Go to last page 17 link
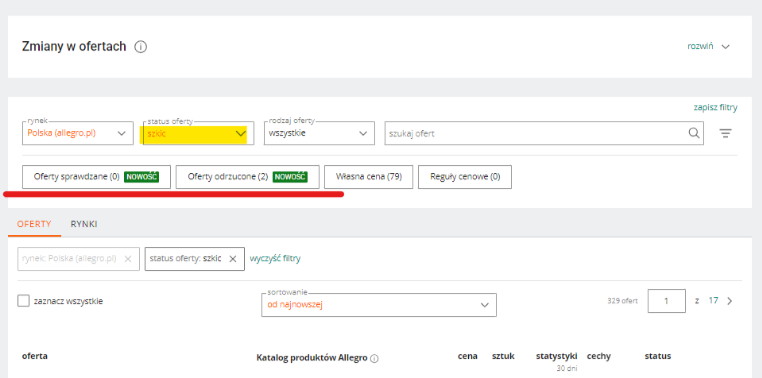This screenshot has height=378, width=762. [713, 300]
